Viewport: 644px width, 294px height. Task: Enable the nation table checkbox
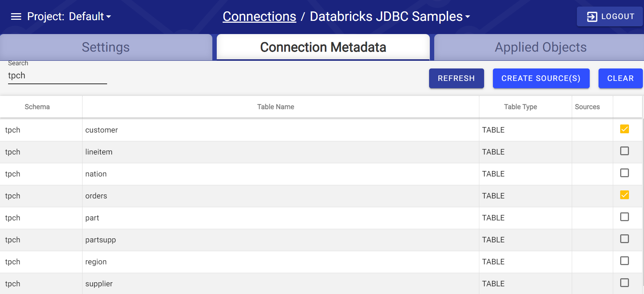[x=625, y=173]
